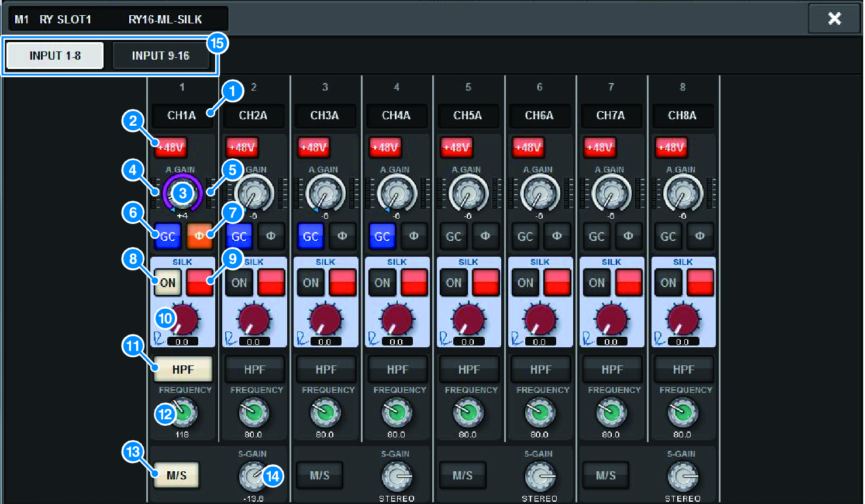Screen dimensions: 865x504
Task: Disable +48V phantom power on channel 2
Action: [242, 147]
